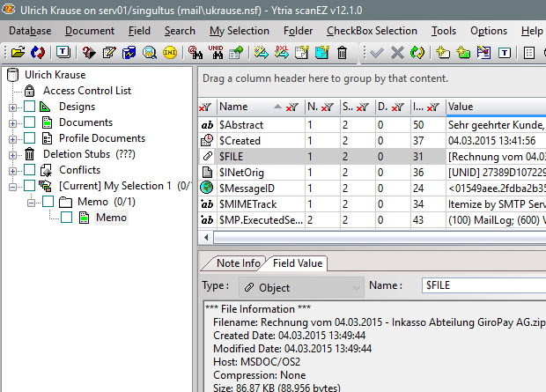Open the Field menu

tap(139, 31)
